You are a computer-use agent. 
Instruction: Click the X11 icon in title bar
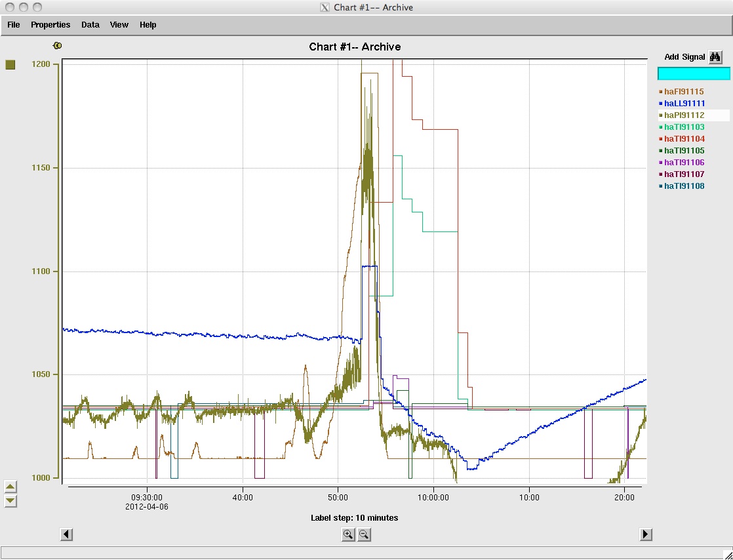[325, 7]
